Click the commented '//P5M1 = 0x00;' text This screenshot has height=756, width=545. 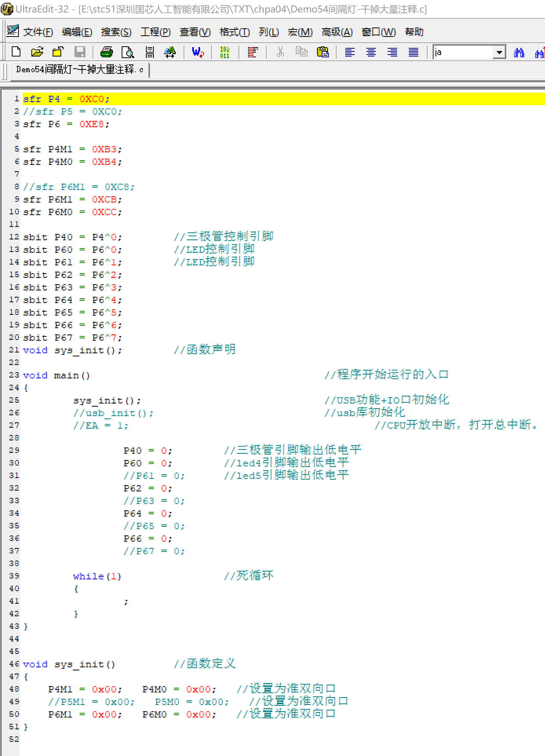pyautogui.click(x=91, y=702)
